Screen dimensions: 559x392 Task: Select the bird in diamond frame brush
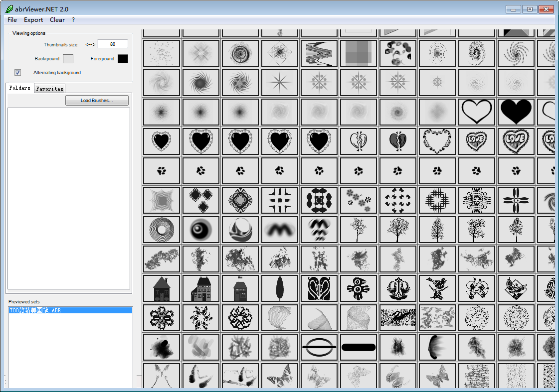point(516,288)
